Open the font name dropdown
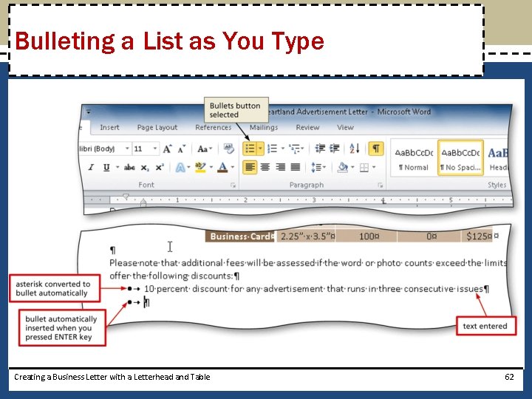The image size is (532, 399). tap(127, 149)
